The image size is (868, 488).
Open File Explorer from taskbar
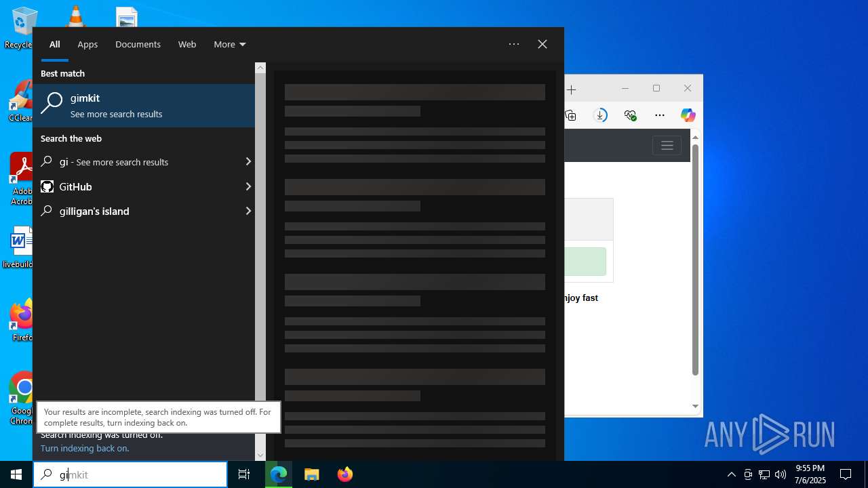[311, 474]
